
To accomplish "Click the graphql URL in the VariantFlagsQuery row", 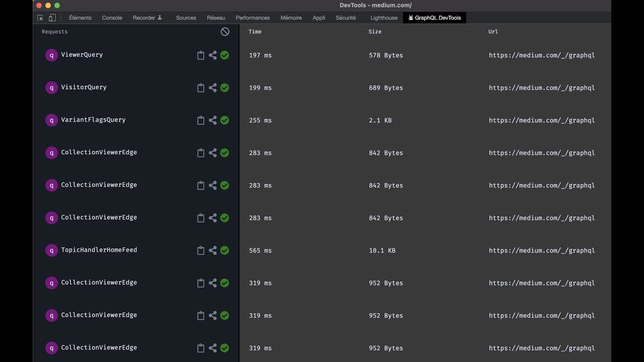I will pyautogui.click(x=542, y=121).
